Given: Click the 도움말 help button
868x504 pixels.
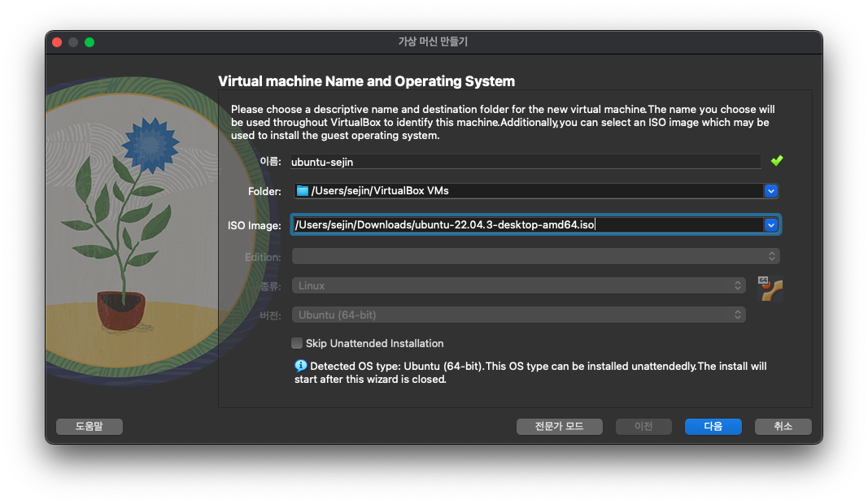Looking at the screenshot, I should (89, 427).
